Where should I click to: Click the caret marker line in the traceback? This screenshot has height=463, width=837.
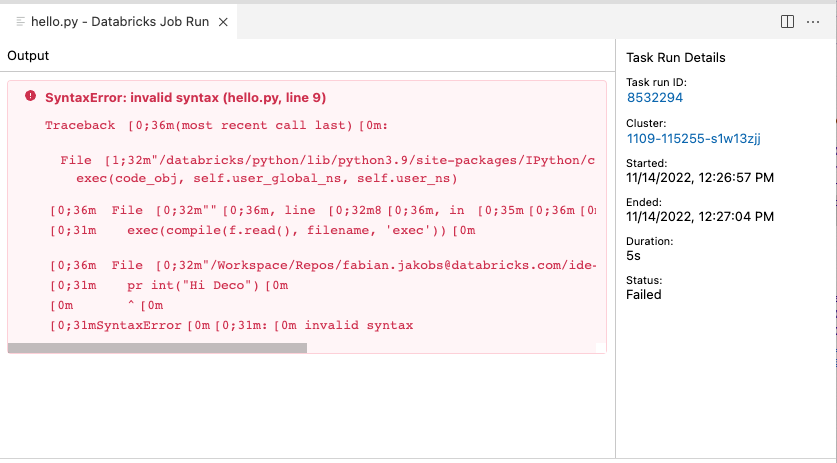pyautogui.click(x=107, y=305)
